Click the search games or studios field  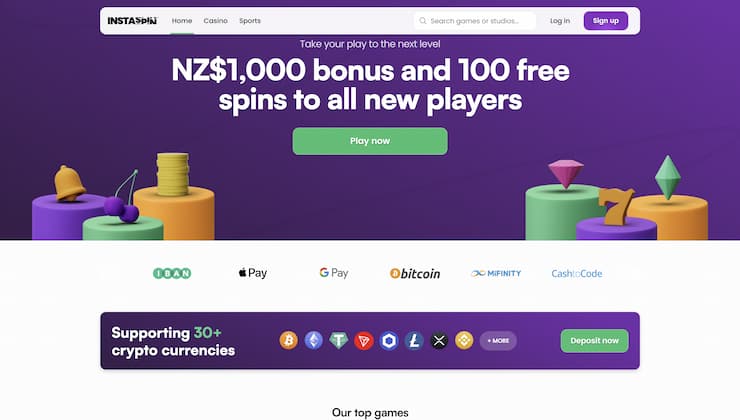[x=476, y=21]
